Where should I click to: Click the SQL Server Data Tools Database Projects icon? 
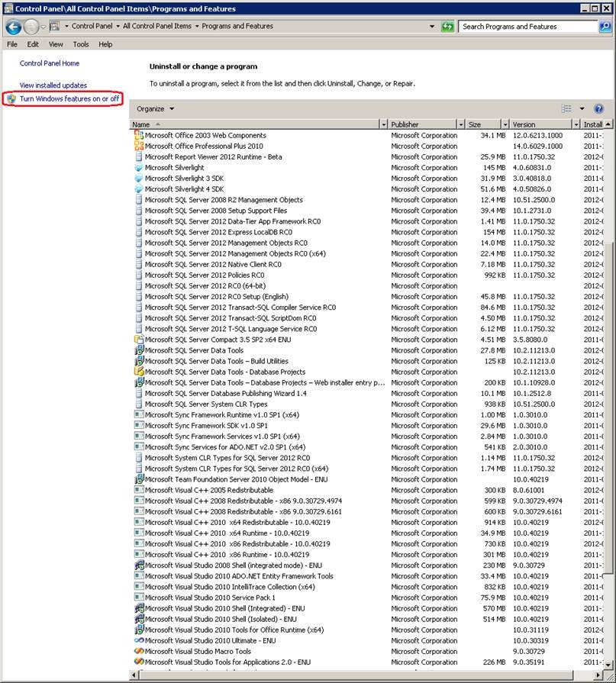pos(138,372)
